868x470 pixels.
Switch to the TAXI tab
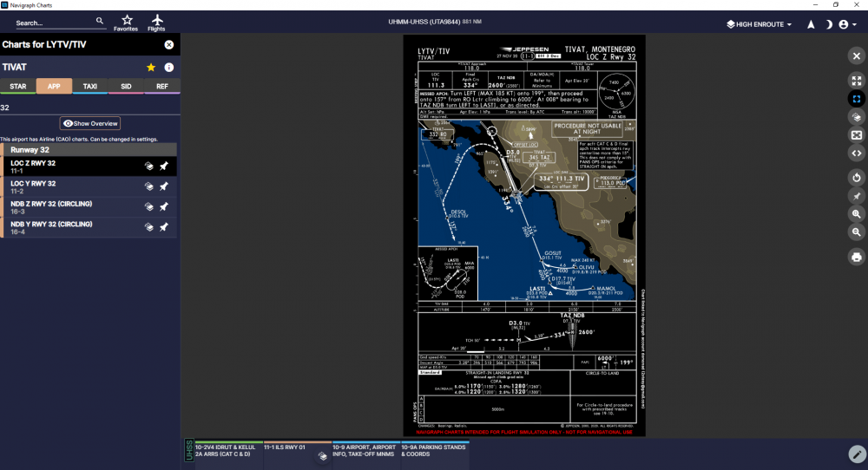[89, 86]
